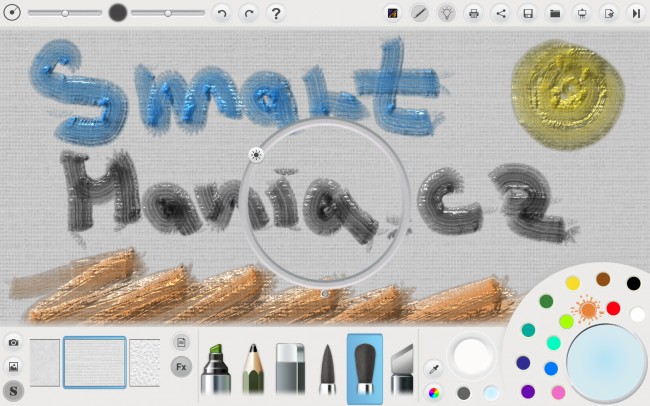Click the easel presentation icon
The width and height of the screenshot is (650, 406).
click(582, 14)
